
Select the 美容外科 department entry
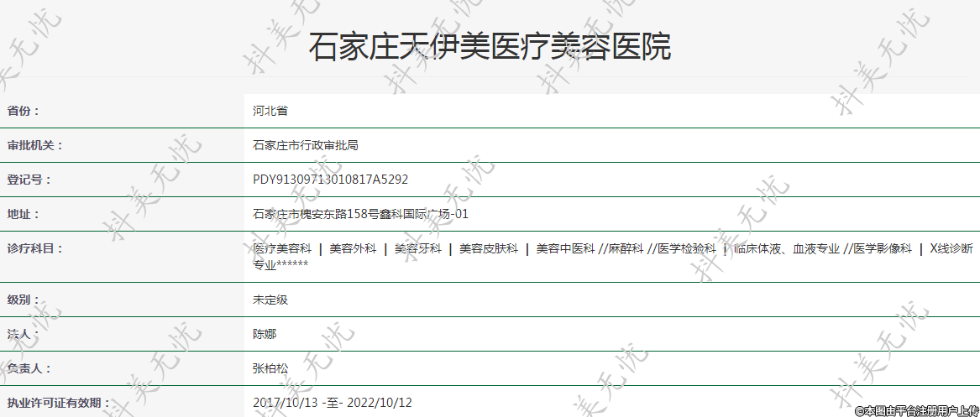coord(353,248)
